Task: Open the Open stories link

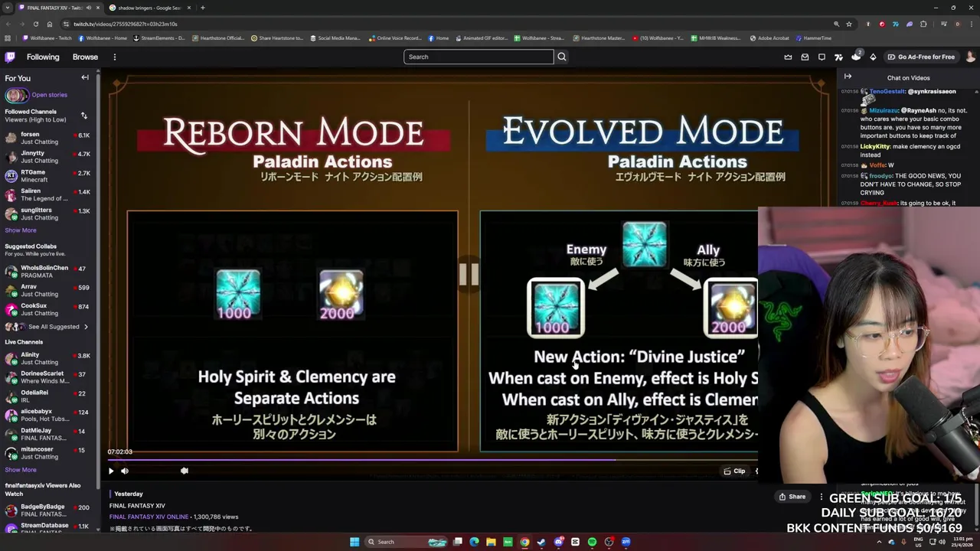Action: (50, 95)
